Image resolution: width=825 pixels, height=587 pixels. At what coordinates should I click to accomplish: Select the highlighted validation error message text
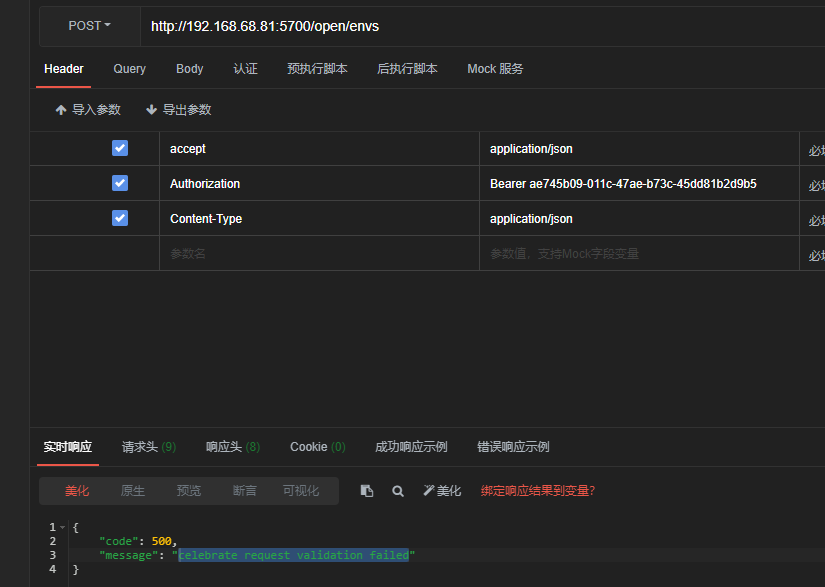(295, 555)
